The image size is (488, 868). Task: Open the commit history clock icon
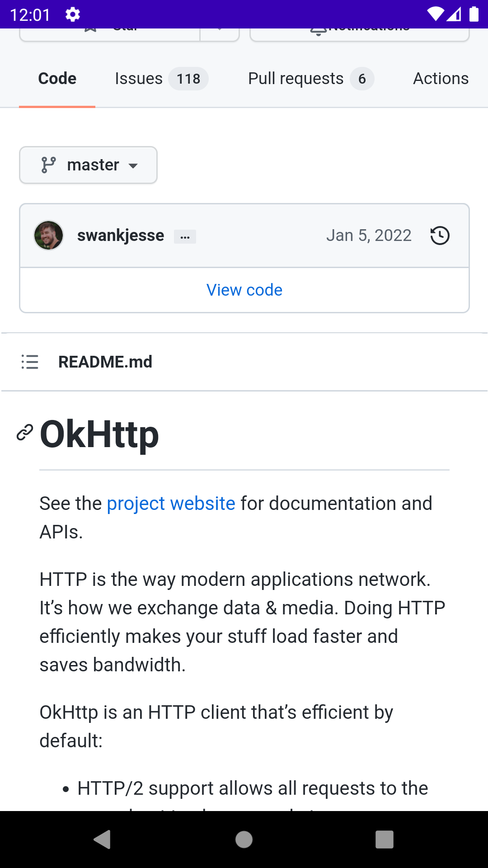pos(439,235)
